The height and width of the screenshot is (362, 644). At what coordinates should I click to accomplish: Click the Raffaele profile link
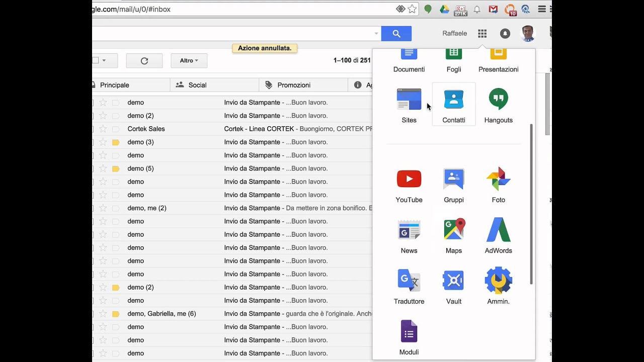pos(454,33)
